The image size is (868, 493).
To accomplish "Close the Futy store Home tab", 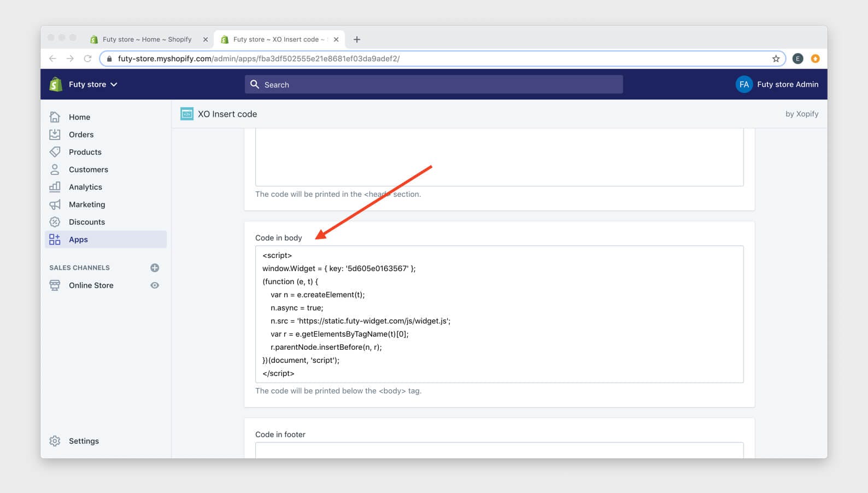I will (x=206, y=39).
